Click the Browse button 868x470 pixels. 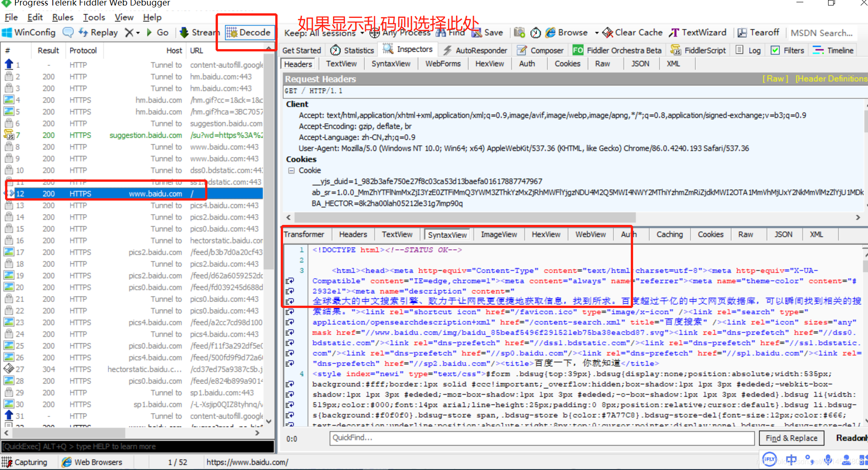pyautogui.click(x=567, y=33)
